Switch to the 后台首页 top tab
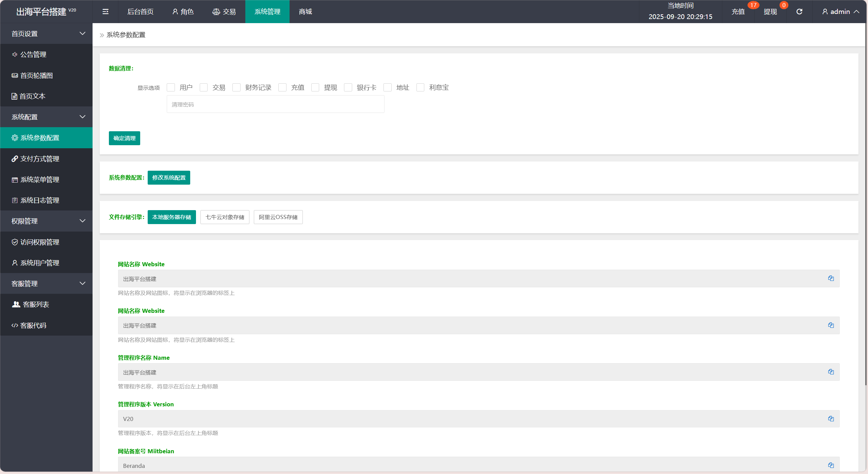The width and height of the screenshot is (868, 474). tap(140, 12)
